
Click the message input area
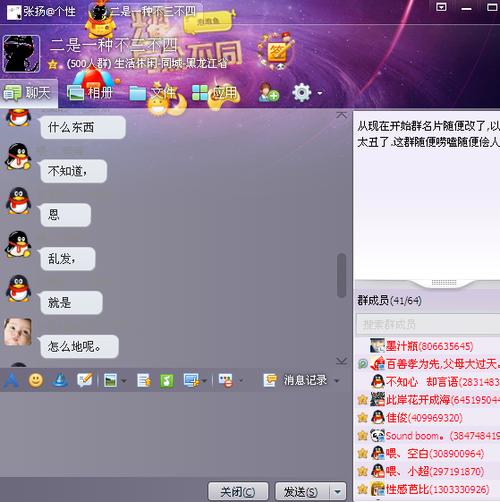173,435
